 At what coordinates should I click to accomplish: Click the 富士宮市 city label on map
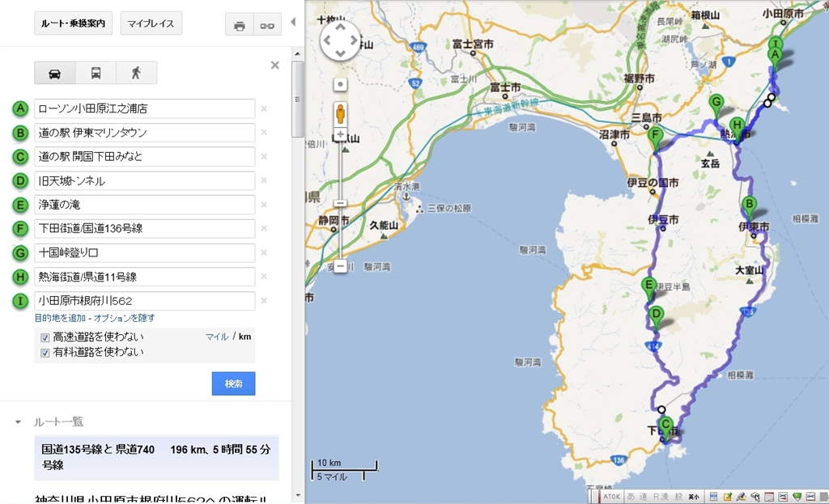click(x=473, y=44)
